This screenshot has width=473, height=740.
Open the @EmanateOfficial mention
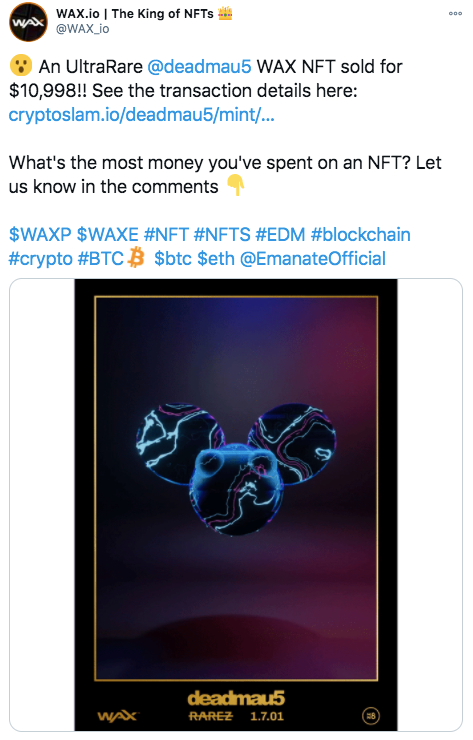313,259
